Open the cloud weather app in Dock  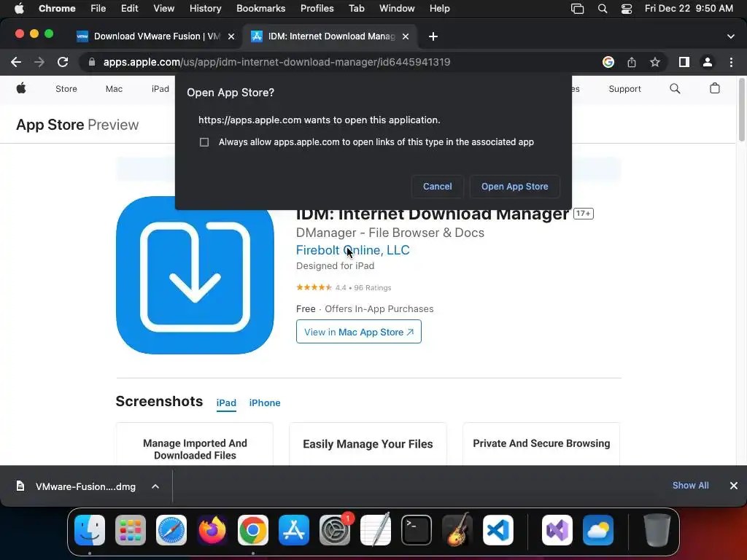click(598, 530)
